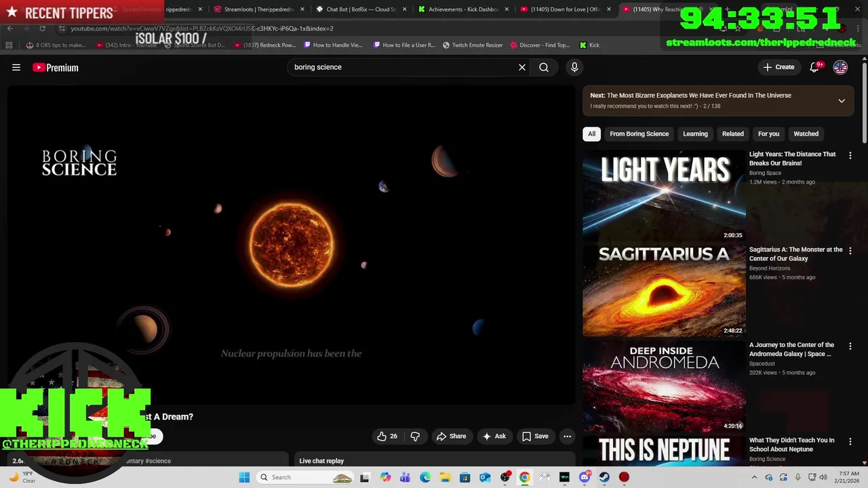The image size is (868, 488).
Task: Click the Windows taskbar Search box
Action: (305, 477)
